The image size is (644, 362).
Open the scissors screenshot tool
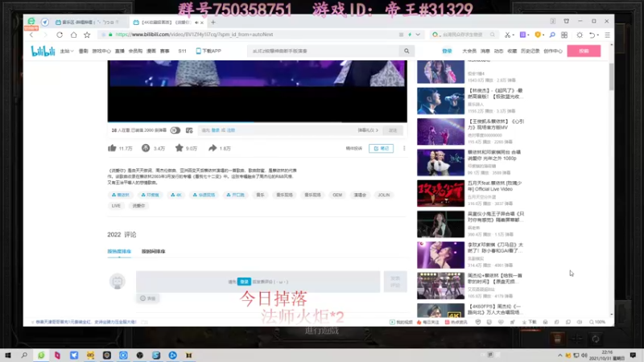point(507,35)
